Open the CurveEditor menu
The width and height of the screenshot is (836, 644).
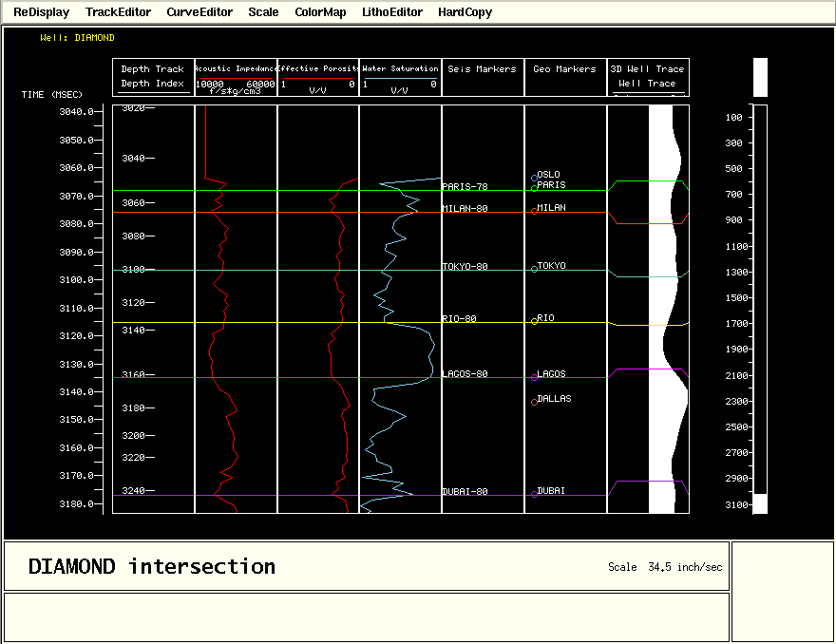pos(199,12)
